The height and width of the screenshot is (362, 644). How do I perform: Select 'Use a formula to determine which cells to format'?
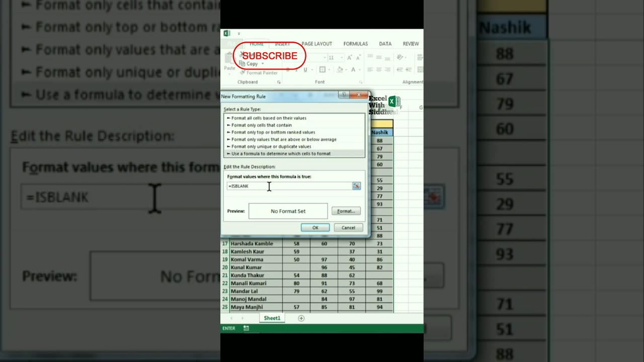coord(294,153)
